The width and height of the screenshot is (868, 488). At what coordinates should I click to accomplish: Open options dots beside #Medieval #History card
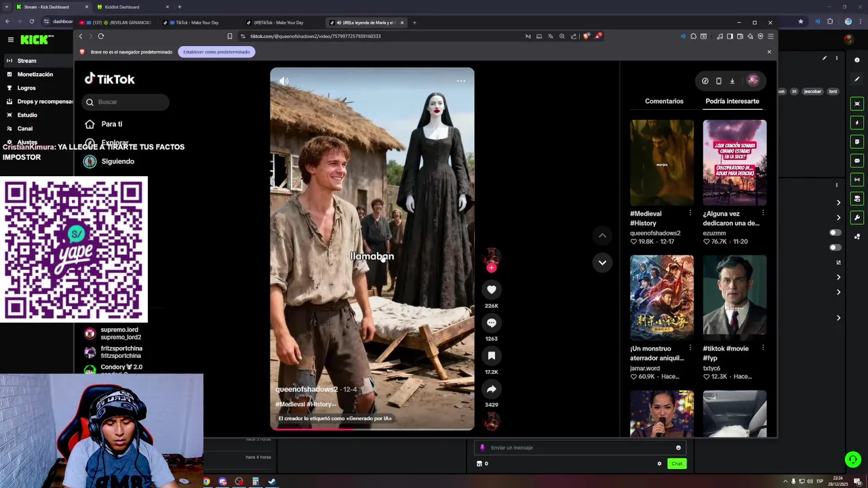[x=690, y=213]
